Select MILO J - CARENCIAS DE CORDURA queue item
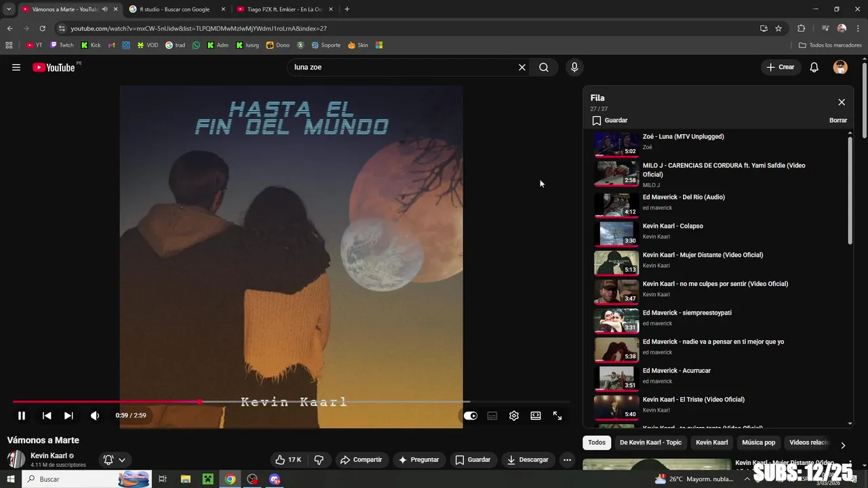The height and width of the screenshot is (488, 868). tap(719, 174)
